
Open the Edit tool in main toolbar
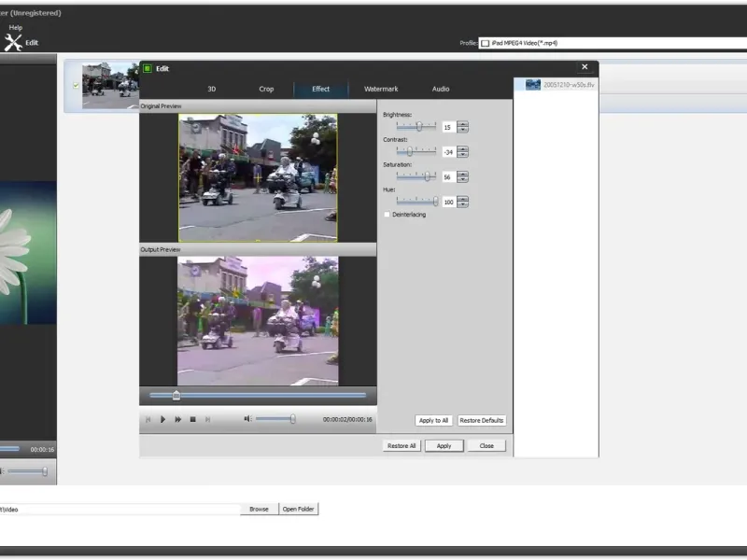pyautogui.click(x=21, y=42)
